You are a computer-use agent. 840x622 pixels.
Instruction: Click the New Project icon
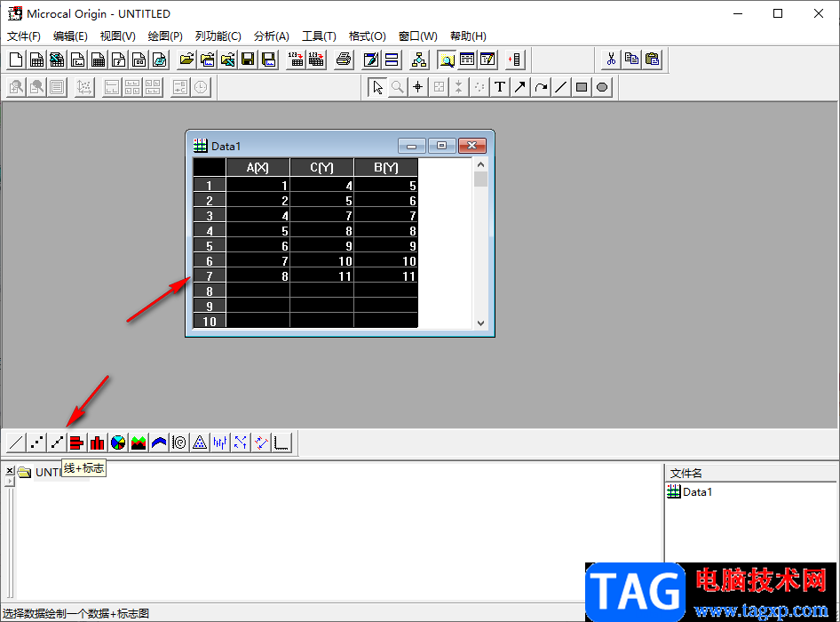point(16,60)
